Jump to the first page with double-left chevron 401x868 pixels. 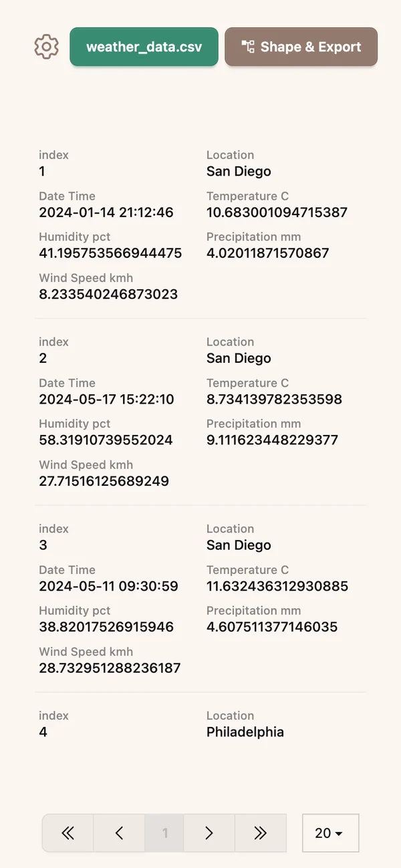[x=68, y=833]
